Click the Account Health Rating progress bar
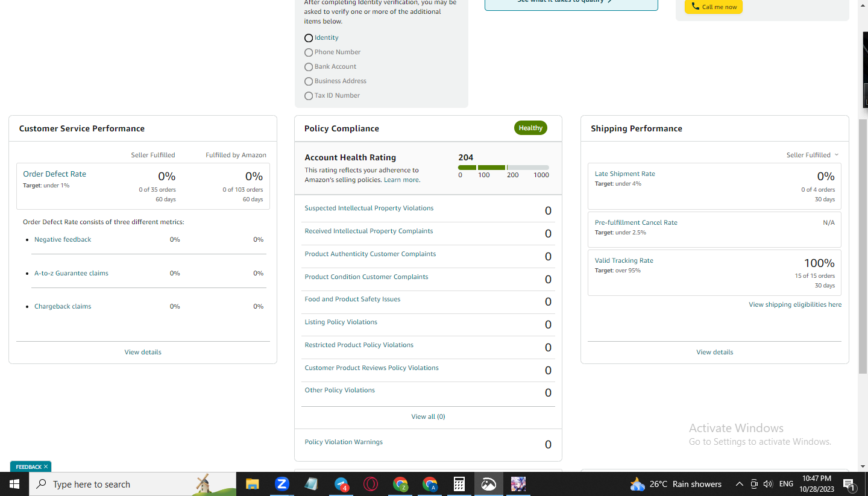Screen dimensions: 868x496 503,168
